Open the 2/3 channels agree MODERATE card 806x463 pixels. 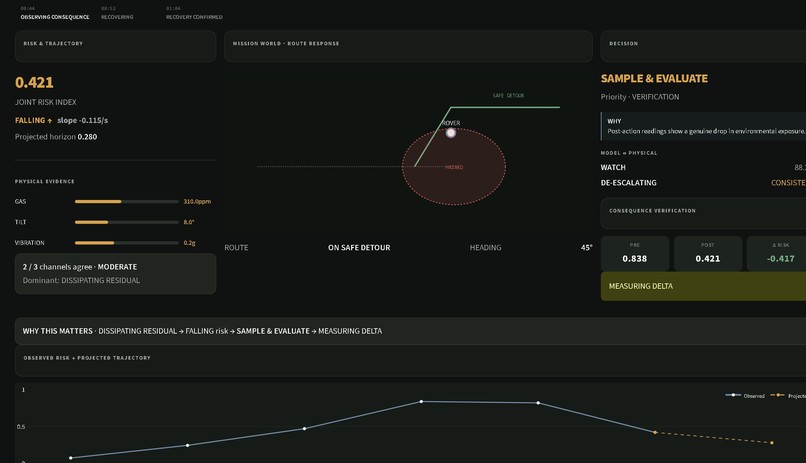coord(115,273)
